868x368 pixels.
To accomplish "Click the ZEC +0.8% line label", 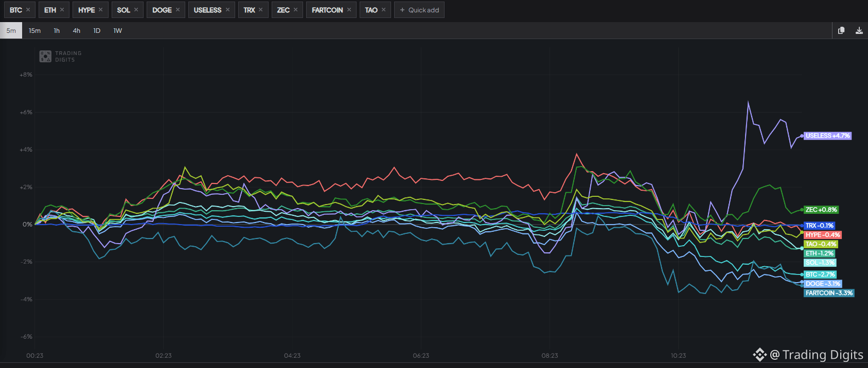I will pos(821,210).
